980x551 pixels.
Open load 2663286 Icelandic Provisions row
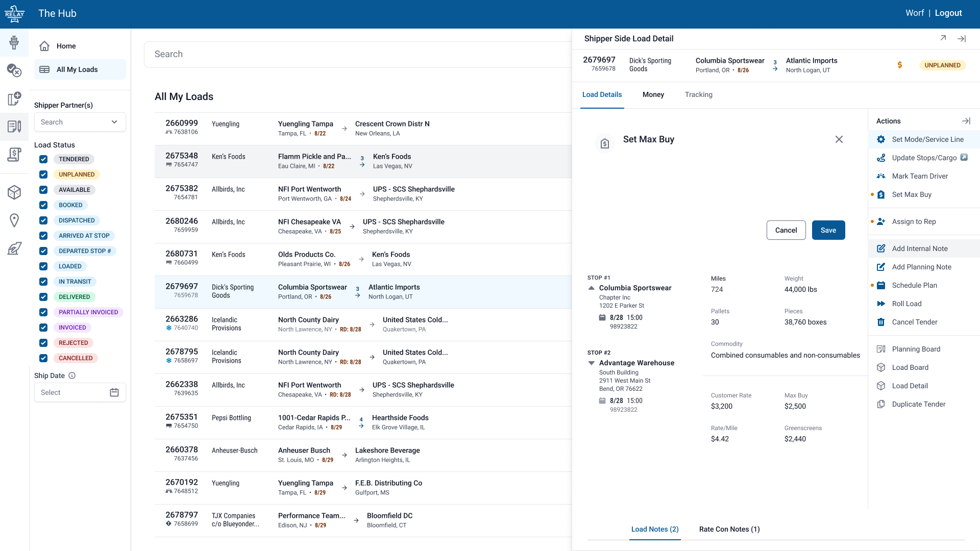(363, 324)
